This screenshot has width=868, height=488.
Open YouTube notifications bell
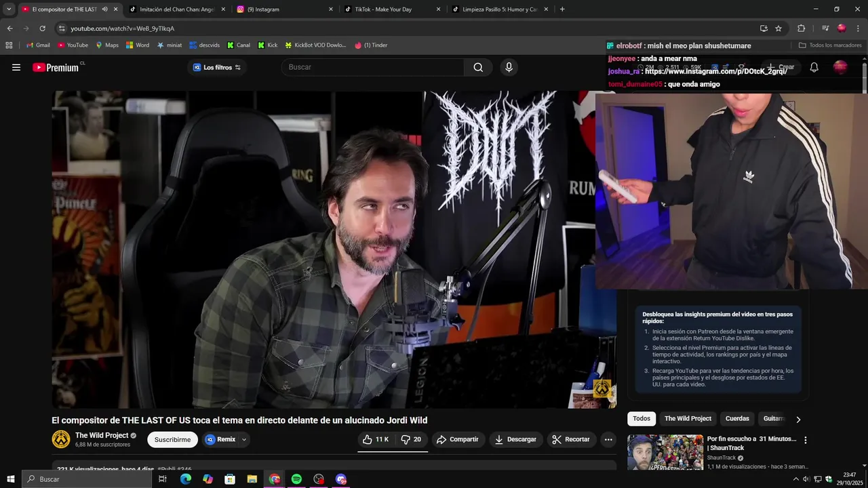click(x=814, y=67)
